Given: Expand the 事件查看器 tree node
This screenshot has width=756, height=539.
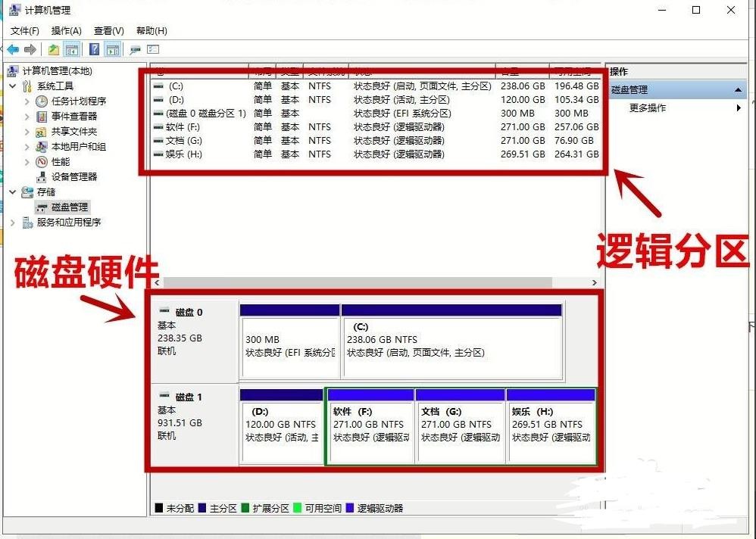Looking at the screenshot, I should tap(27, 117).
